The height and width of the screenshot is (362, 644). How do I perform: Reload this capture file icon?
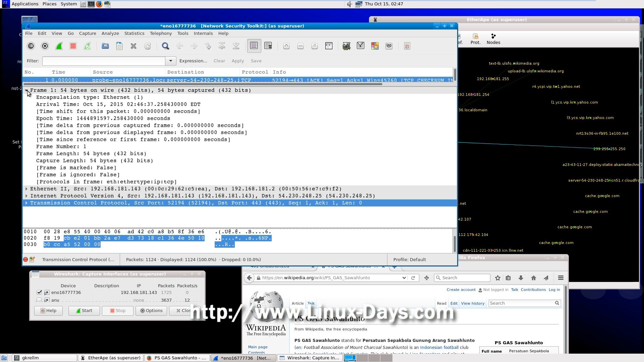pyautogui.click(x=148, y=46)
